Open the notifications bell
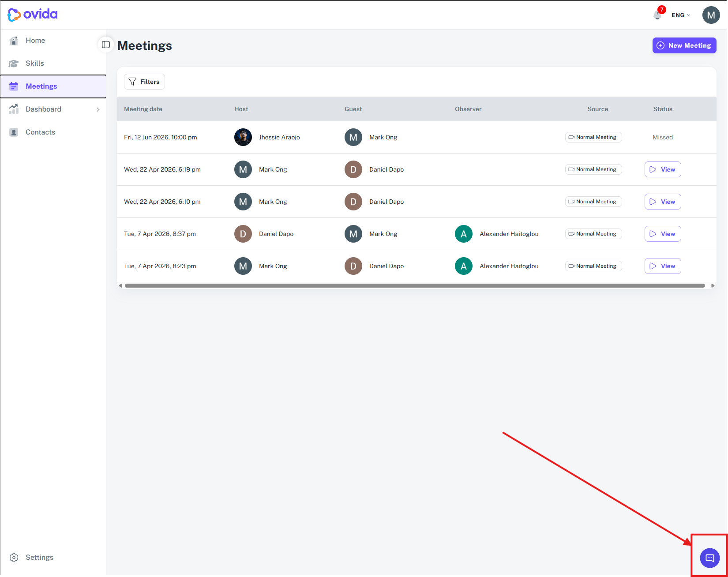This screenshot has width=728, height=577. click(x=657, y=15)
